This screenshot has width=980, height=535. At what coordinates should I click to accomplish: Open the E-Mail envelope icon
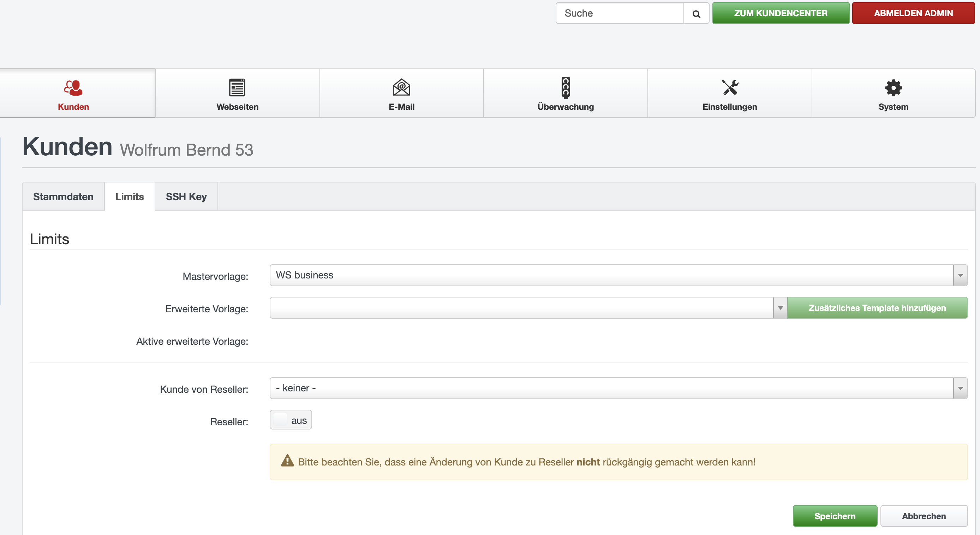(401, 88)
